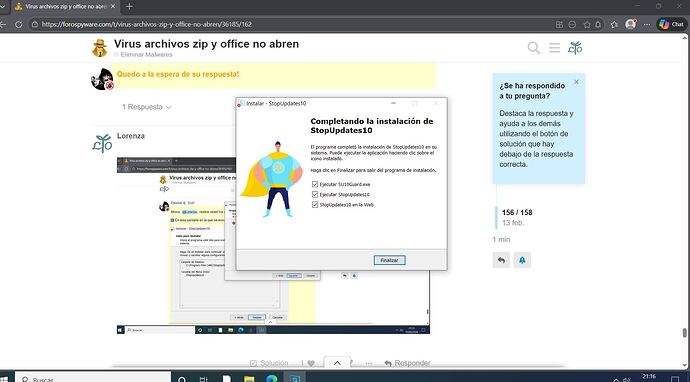Open the Copilot Chat button
This screenshot has height=382, width=690.
click(x=672, y=24)
